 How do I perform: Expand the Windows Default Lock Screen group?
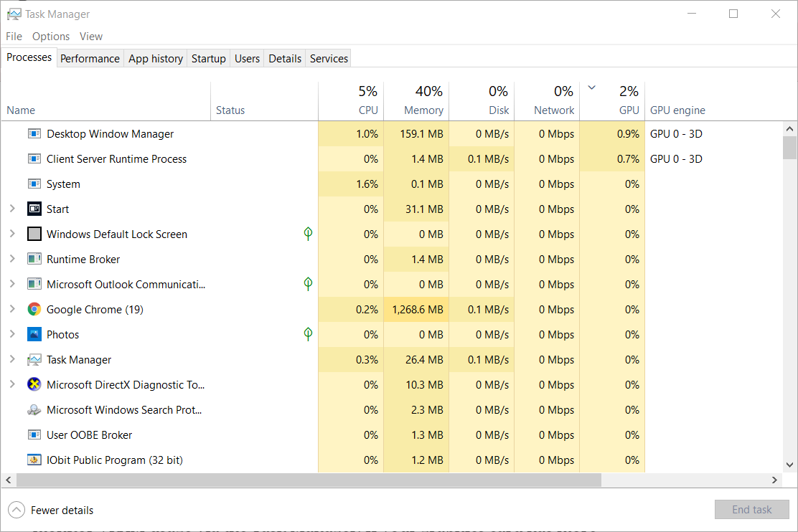(12, 234)
